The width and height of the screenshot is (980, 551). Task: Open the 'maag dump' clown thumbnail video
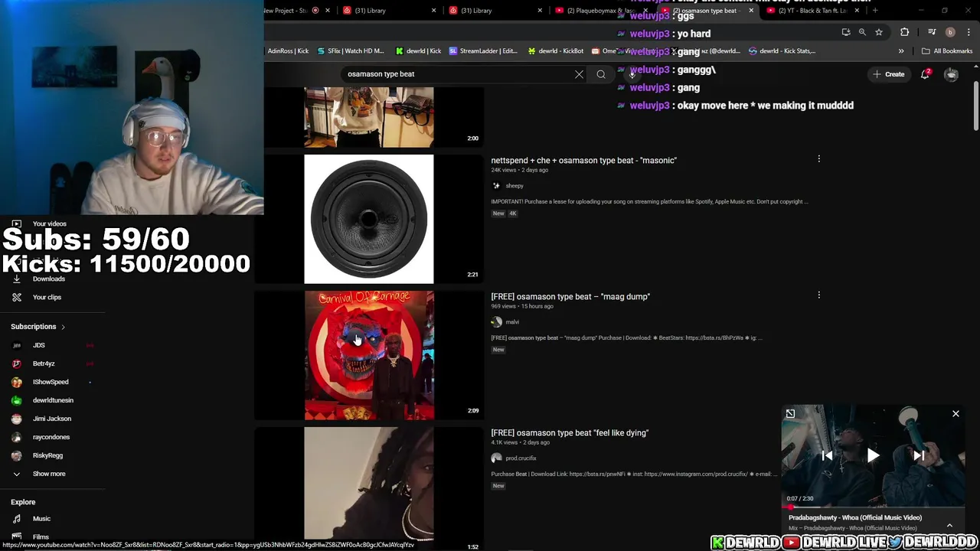point(369,355)
